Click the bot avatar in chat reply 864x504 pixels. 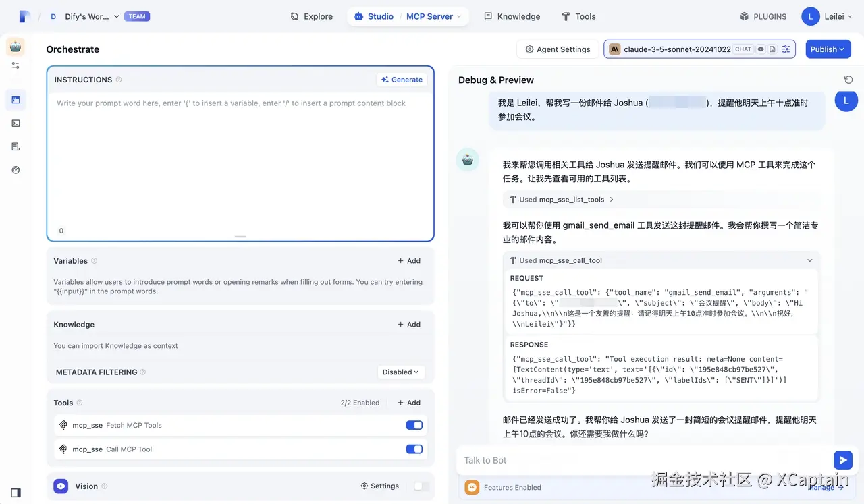468,160
